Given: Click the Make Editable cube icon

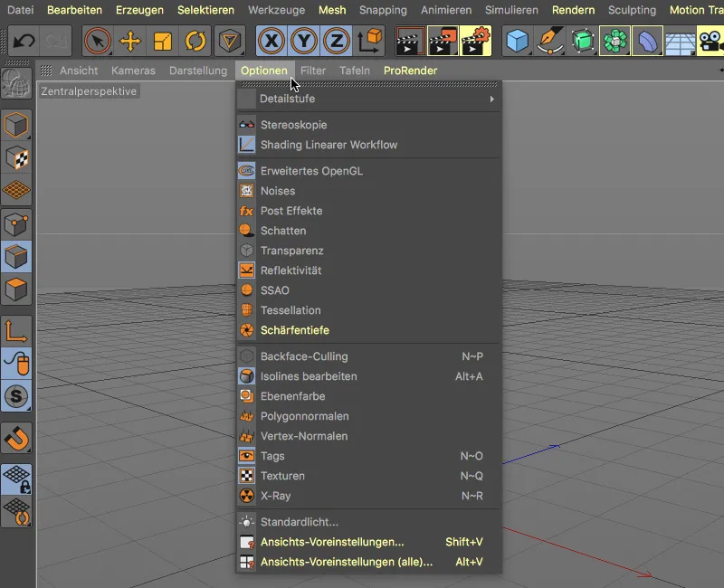Looking at the screenshot, I should (x=16, y=125).
